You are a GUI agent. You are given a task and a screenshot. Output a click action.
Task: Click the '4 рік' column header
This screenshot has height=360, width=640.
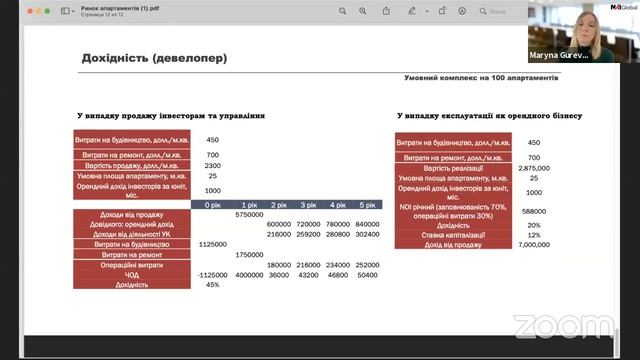(x=338, y=205)
